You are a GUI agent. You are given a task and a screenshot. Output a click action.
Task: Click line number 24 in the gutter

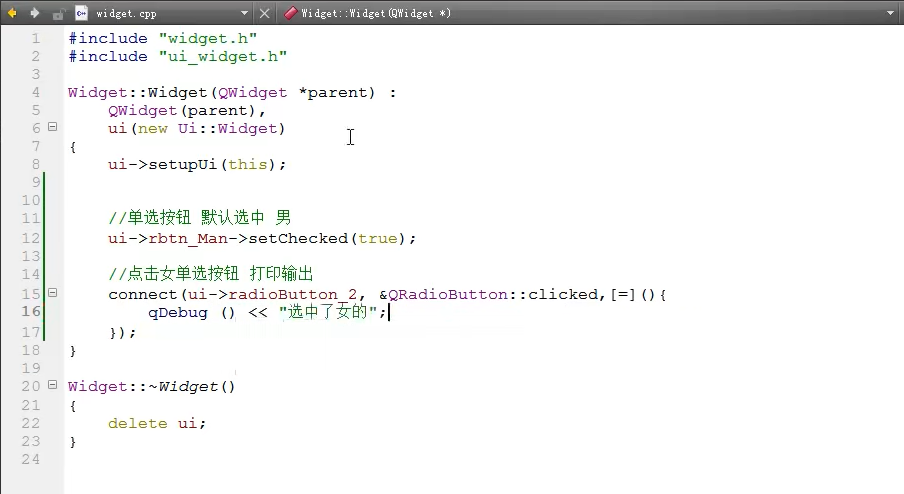pyautogui.click(x=31, y=459)
